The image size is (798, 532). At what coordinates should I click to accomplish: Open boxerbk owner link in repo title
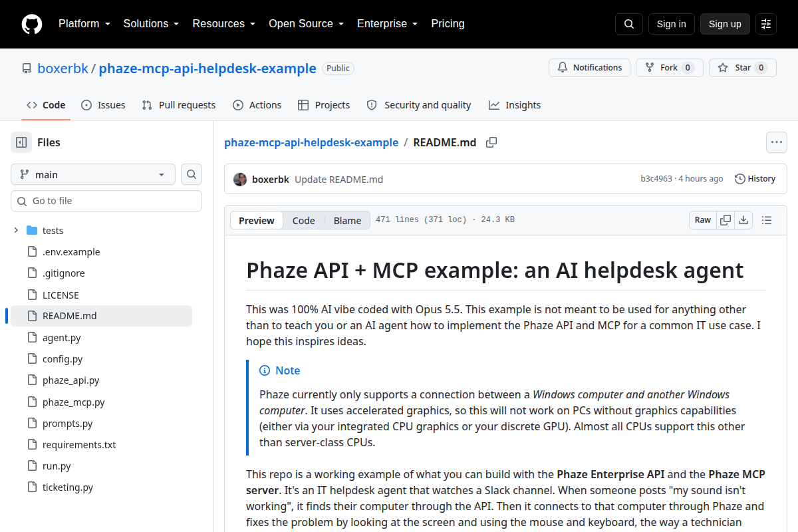63,68
